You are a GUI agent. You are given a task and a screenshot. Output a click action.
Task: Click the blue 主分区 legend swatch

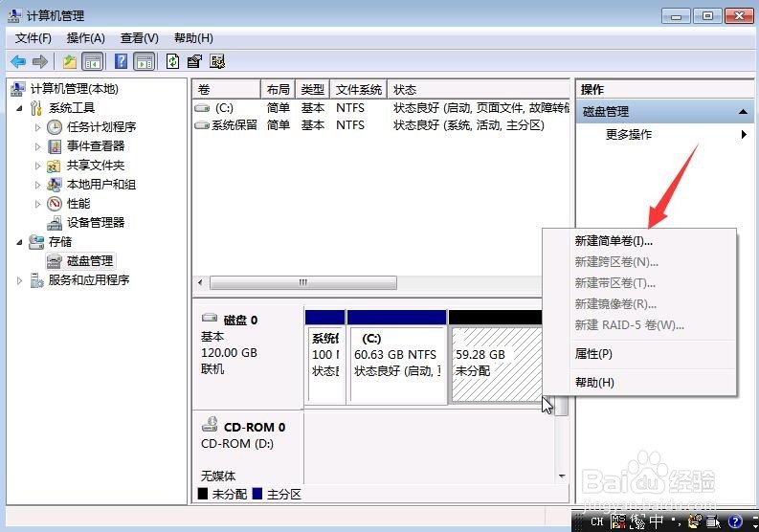point(257,494)
